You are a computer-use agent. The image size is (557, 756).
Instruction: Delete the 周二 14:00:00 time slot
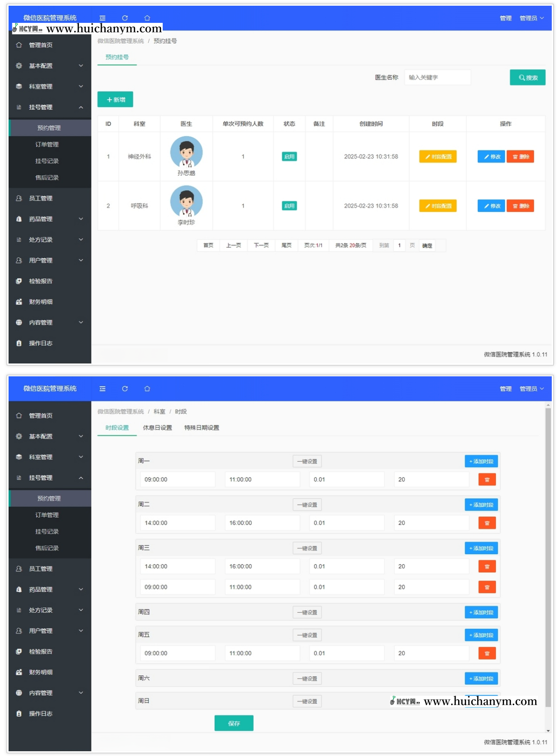tap(487, 523)
